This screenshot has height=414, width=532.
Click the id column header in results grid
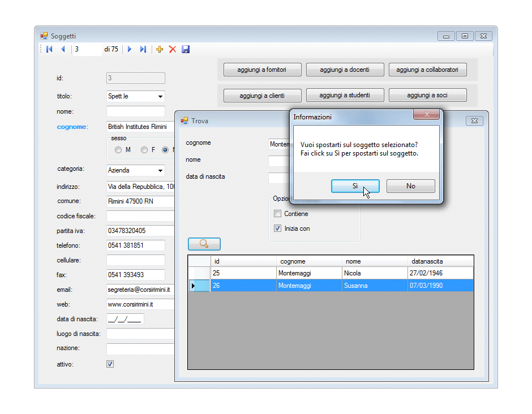pos(243,261)
